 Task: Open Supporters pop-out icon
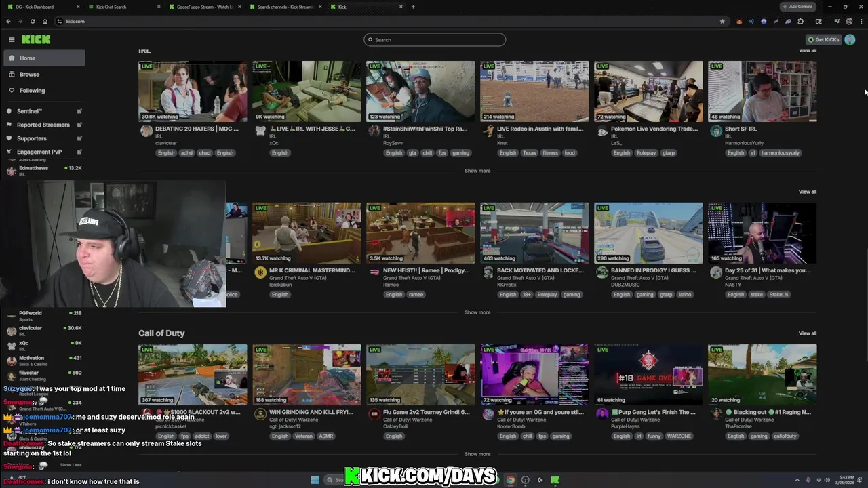tap(79, 138)
